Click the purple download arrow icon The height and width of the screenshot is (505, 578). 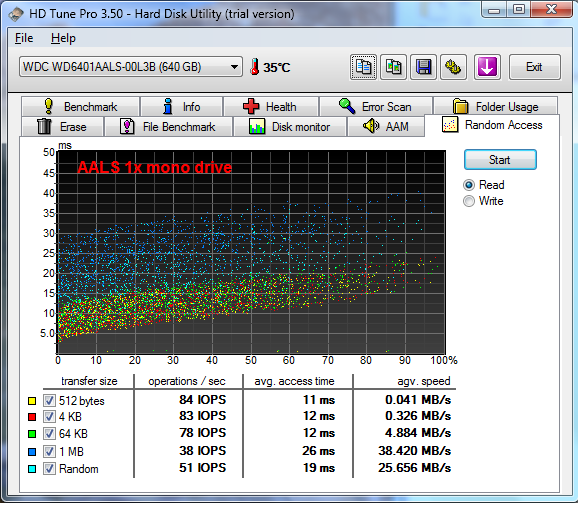(x=487, y=67)
